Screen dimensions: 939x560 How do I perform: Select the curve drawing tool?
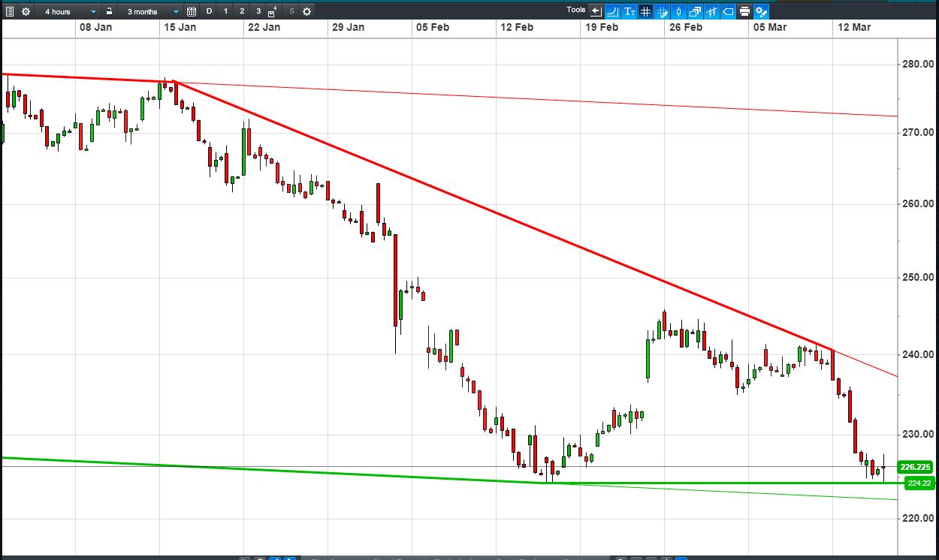(612, 11)
